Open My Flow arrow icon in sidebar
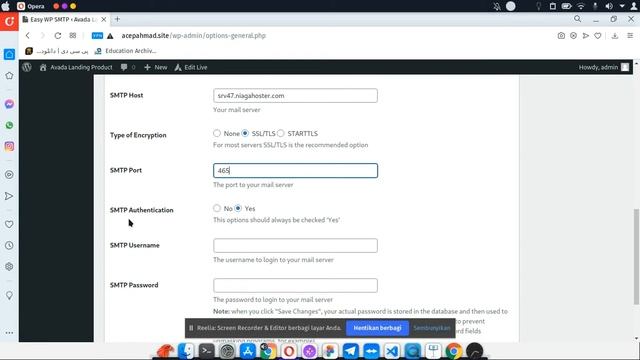The height and width of the screenshot is (360, 640). coord(9,196)
